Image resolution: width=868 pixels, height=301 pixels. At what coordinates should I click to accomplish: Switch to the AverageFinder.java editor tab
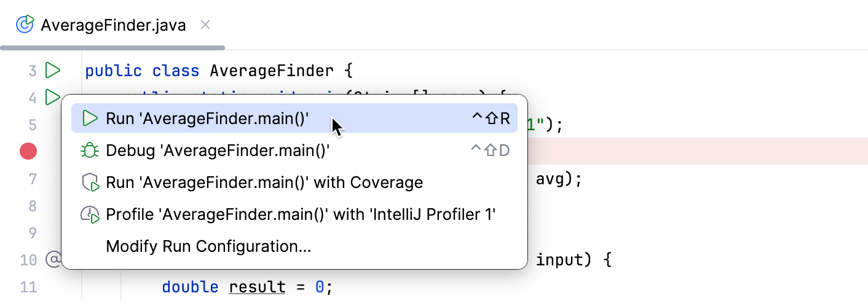[x=113, y=25]
